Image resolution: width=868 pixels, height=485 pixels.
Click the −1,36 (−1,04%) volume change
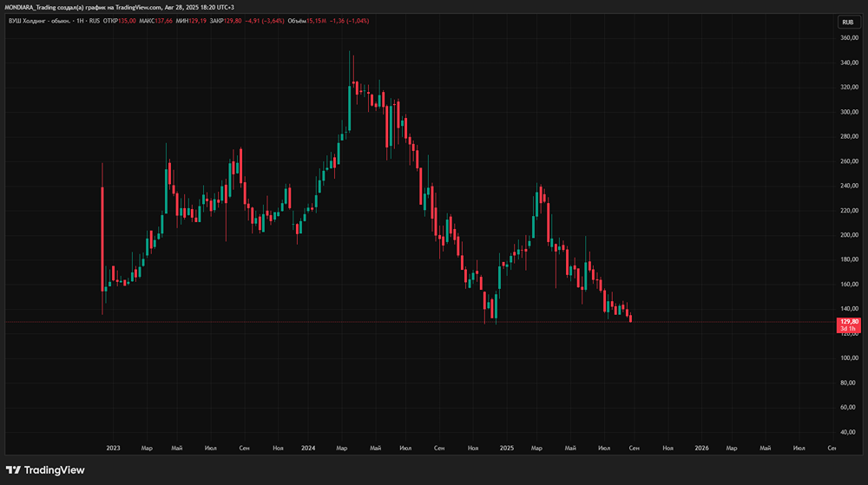click(349, 21)
